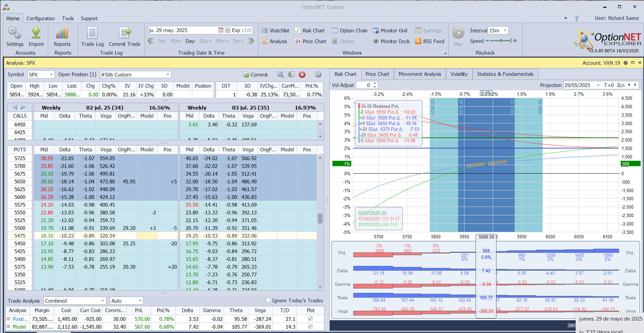Open the Price Chart window from ribbon
The image size is (644, 333).
pyautogui.click(x=311, y=41)
